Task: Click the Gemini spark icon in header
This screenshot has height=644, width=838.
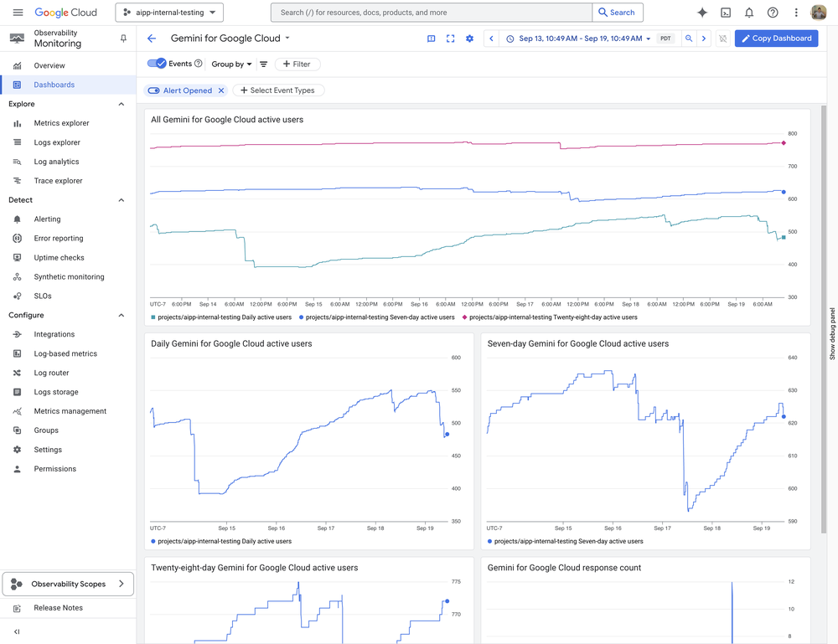Action: coord(701,13)
